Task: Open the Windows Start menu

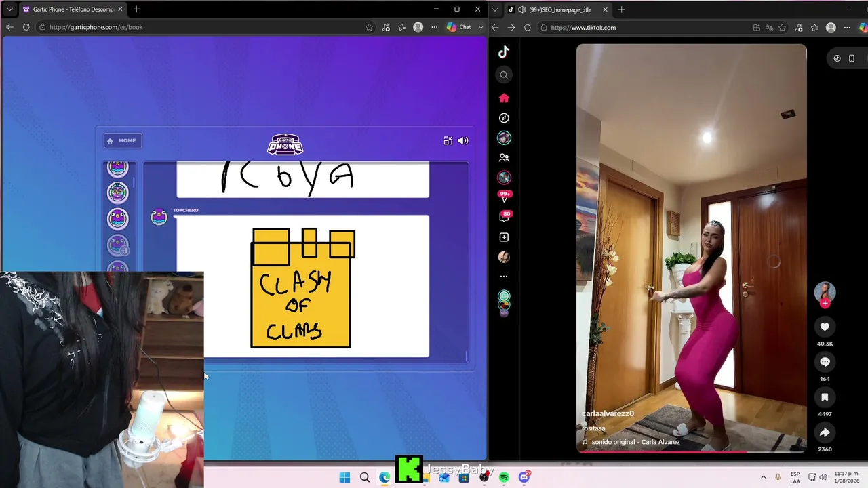Action: click(344, 477)
